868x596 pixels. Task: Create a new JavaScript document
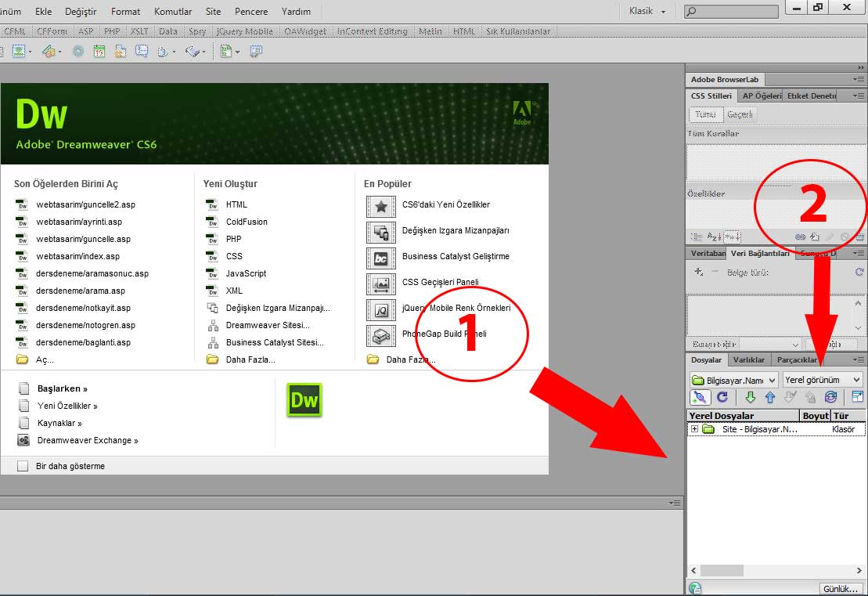click(x=247, y=273)
